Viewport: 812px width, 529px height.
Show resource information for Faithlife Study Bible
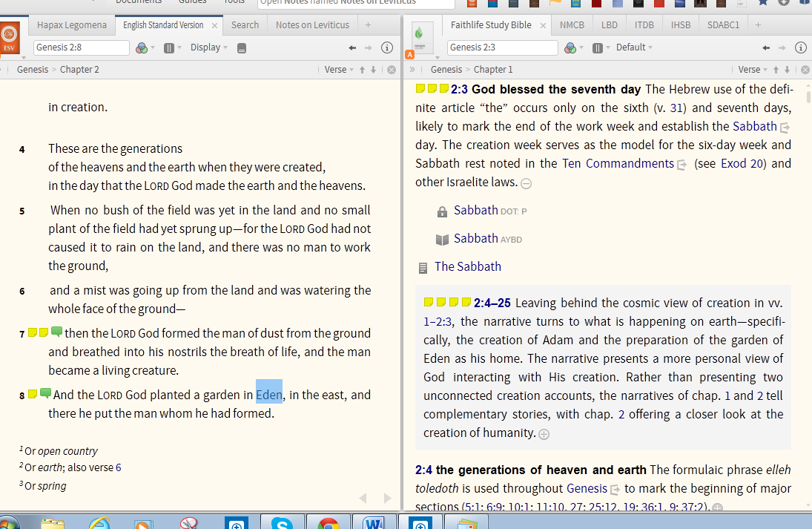tap(801, 47)
